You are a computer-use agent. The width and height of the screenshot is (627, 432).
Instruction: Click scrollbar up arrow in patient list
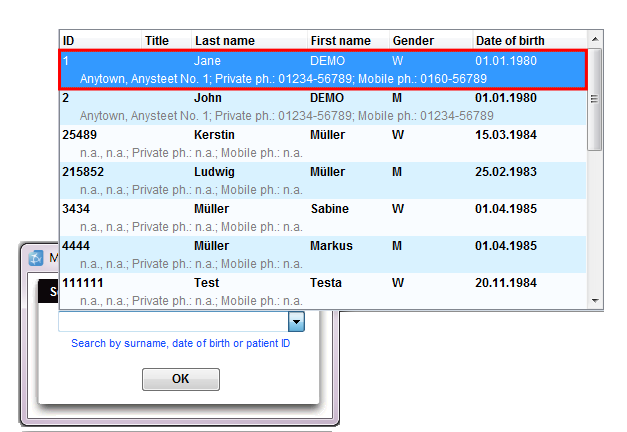pos(595,39)
